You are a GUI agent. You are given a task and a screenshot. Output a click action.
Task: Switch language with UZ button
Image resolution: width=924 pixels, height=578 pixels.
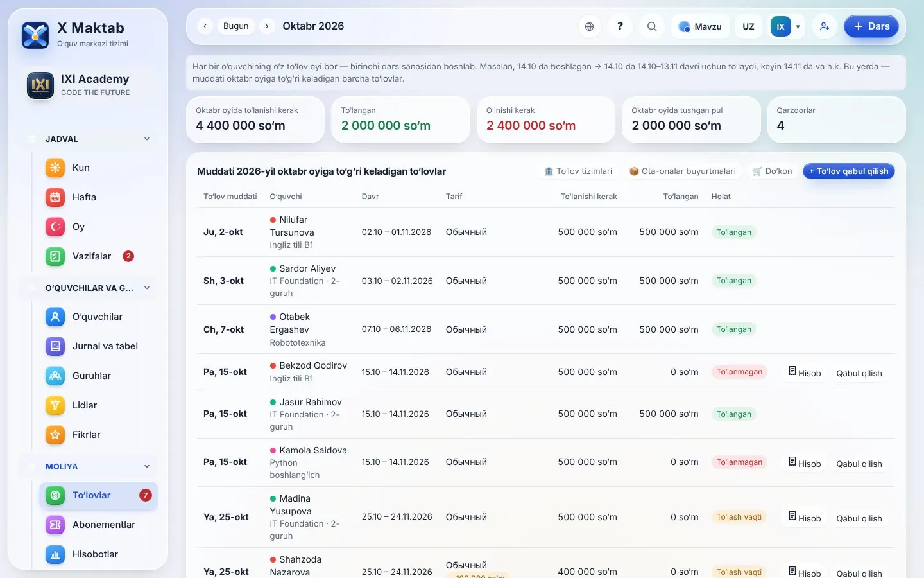point(748,26)
